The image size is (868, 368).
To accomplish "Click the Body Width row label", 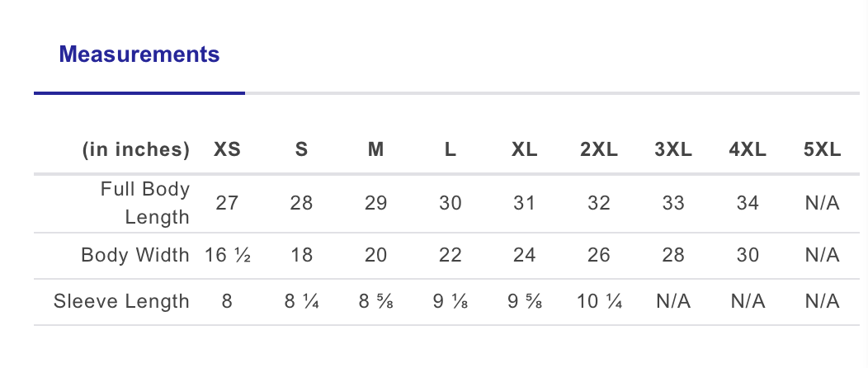I will coord(135,255).
